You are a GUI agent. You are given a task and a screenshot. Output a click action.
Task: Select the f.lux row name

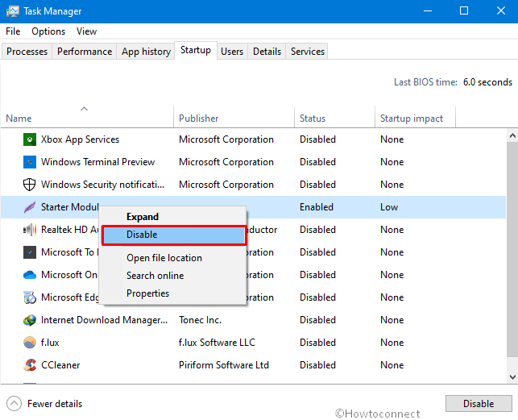pos(50,343)
